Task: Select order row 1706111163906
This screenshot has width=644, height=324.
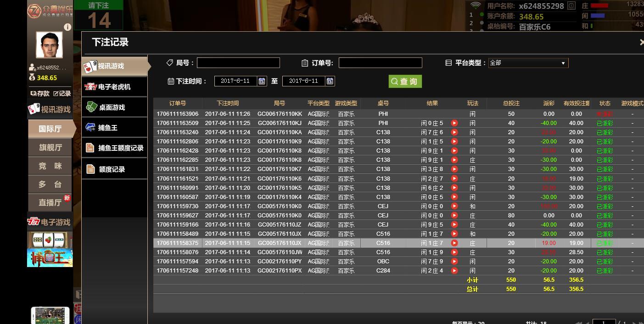Action: [x=398, y=114]
